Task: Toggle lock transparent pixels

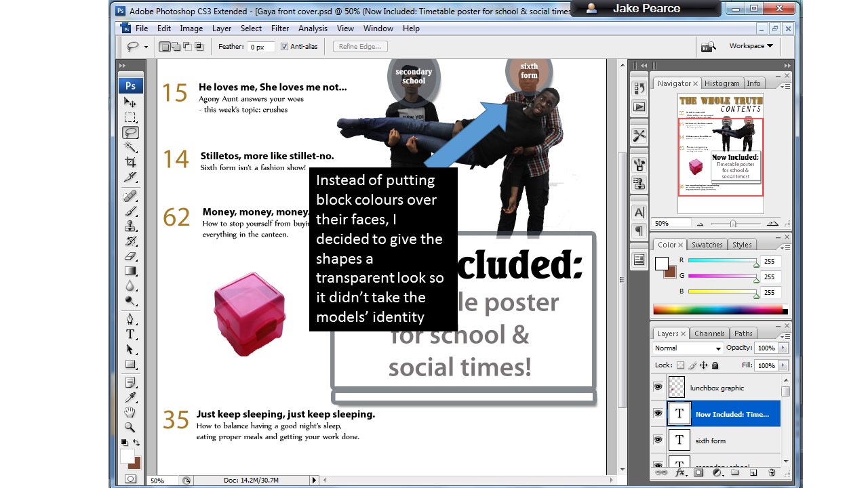Action: click(x=681, y=365)
